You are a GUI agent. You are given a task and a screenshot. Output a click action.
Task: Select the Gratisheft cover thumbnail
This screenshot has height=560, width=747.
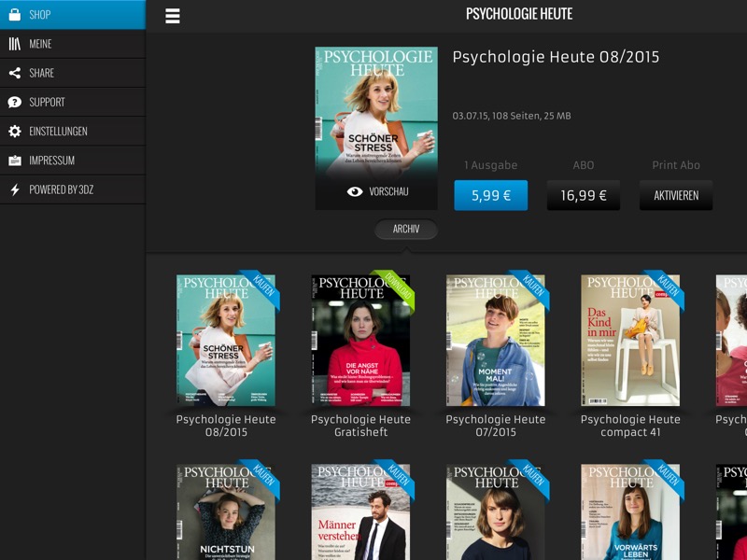360,341
